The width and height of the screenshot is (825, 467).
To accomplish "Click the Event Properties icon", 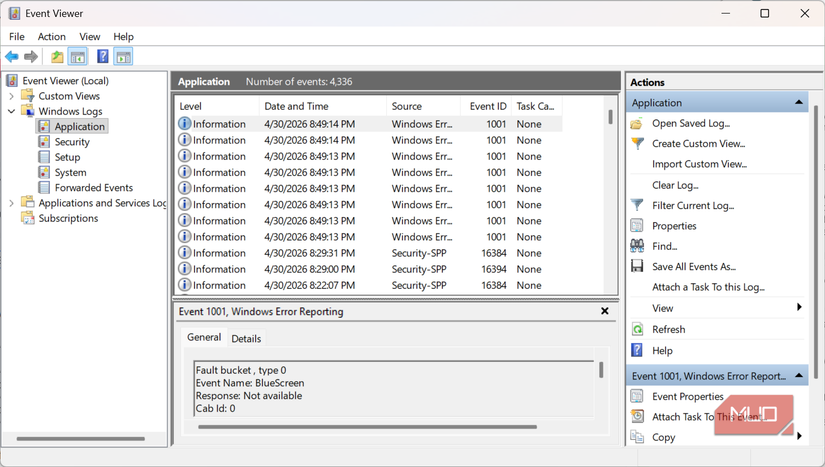I will tap(637, 396).
